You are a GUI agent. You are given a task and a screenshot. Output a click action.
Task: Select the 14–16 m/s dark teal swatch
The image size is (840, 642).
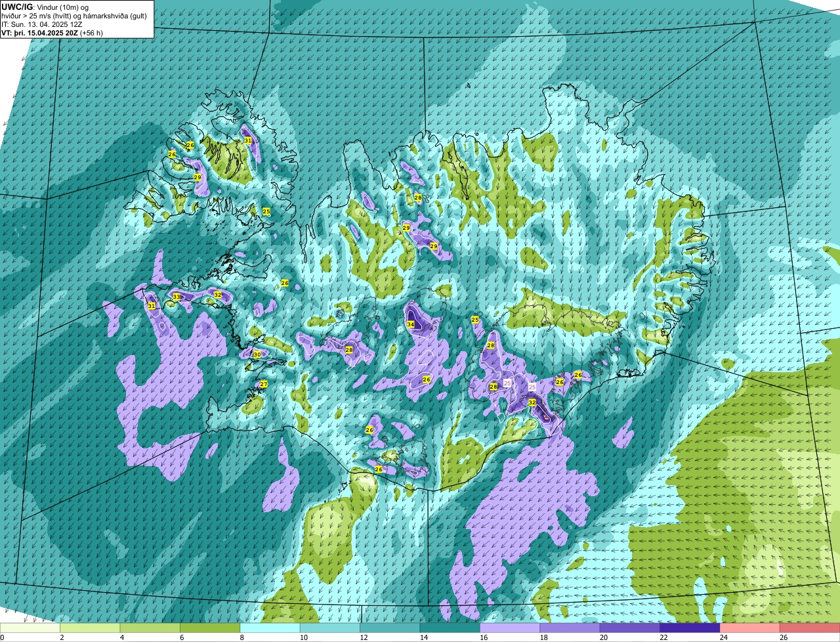(450, 628)
